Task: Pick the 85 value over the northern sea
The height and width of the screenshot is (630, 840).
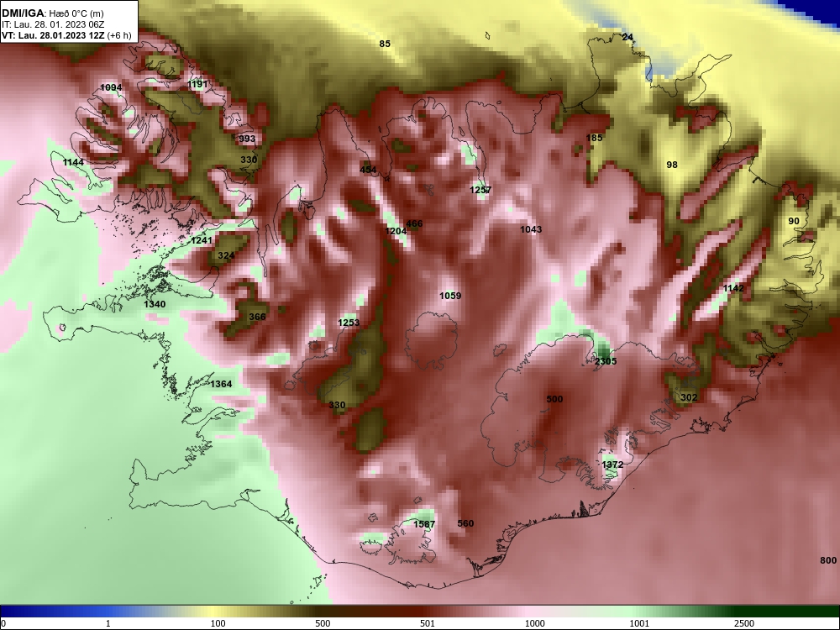Action: pyautogui.click(x=385, y=44)
